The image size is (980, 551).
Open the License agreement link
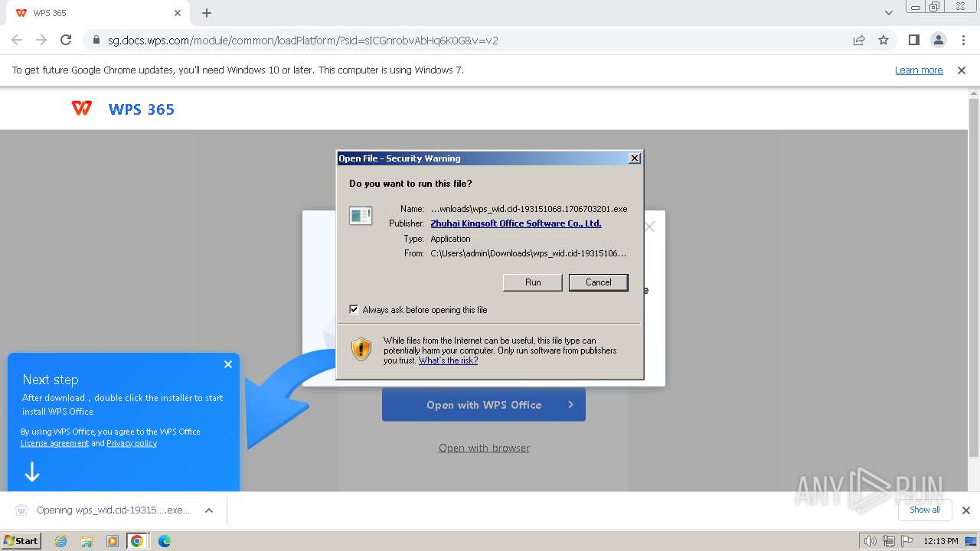click(x=54, y=443)
